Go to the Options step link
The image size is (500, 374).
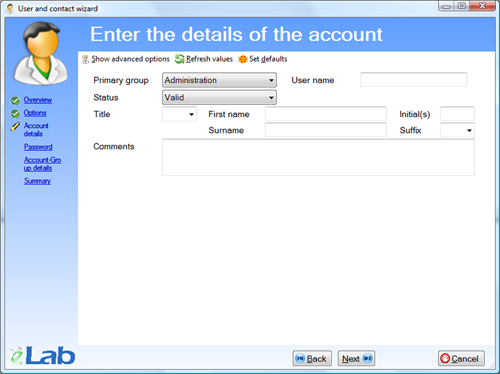35,113
